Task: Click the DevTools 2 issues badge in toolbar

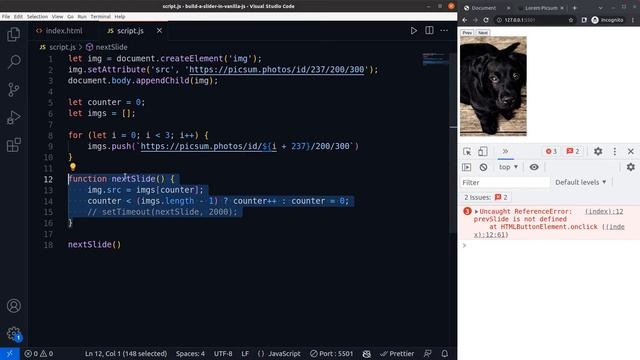Action: click(573, 151)
